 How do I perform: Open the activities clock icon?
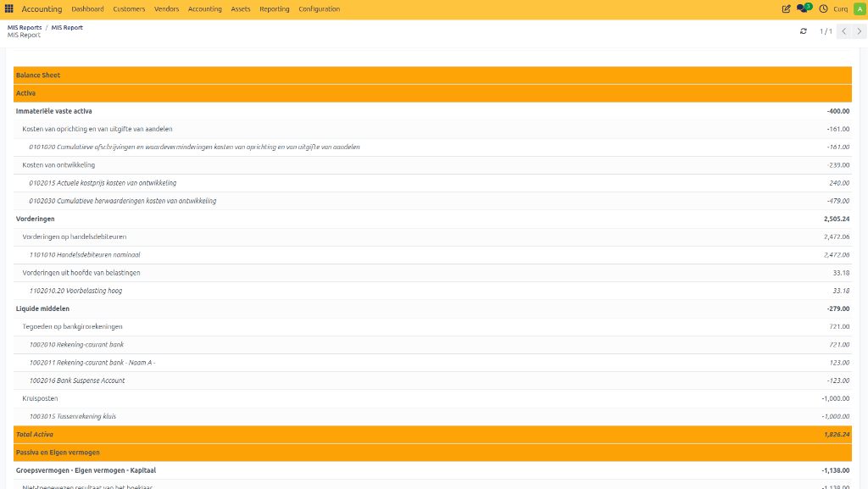pyautogui.click(x=823, y=8)
